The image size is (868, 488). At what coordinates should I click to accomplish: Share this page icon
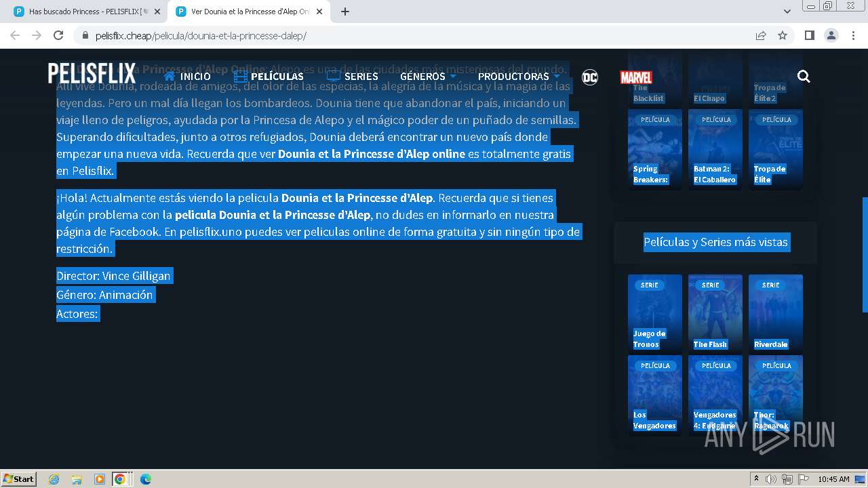pyautogui.click(x=761, y=35)
